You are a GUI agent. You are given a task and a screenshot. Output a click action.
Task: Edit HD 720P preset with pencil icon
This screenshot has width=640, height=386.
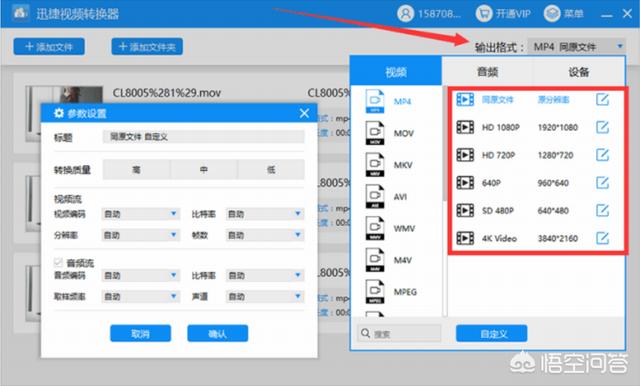(602, 155)
